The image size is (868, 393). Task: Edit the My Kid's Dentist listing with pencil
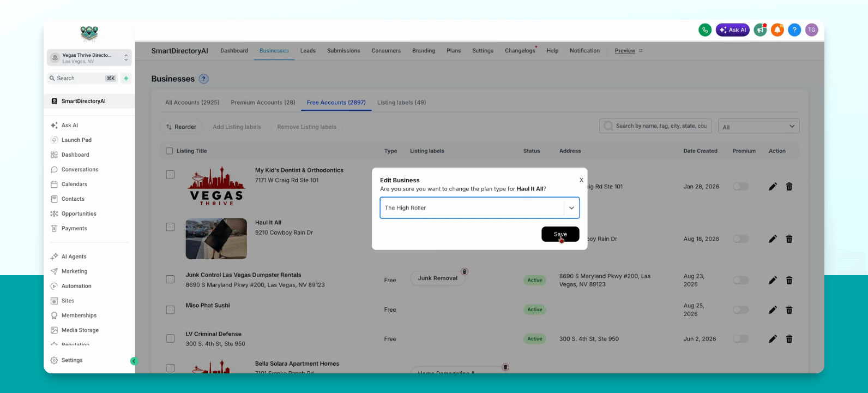(773, 187)
